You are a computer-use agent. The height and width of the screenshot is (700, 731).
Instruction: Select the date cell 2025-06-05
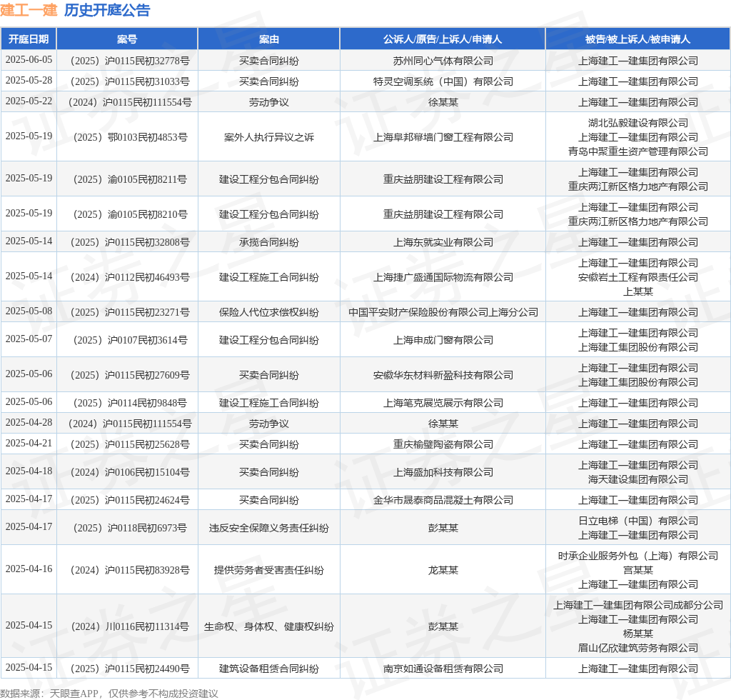[29, 60]
